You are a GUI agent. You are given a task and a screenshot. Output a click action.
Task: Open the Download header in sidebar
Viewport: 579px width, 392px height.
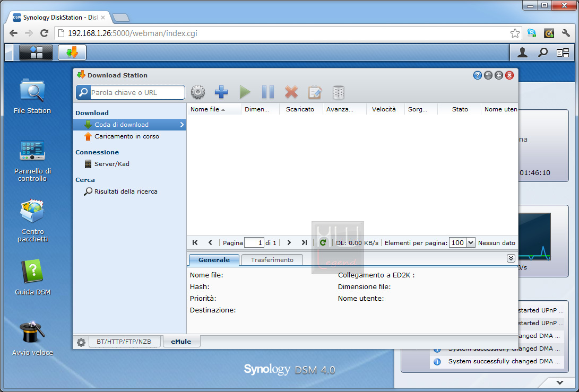[92, 113]
